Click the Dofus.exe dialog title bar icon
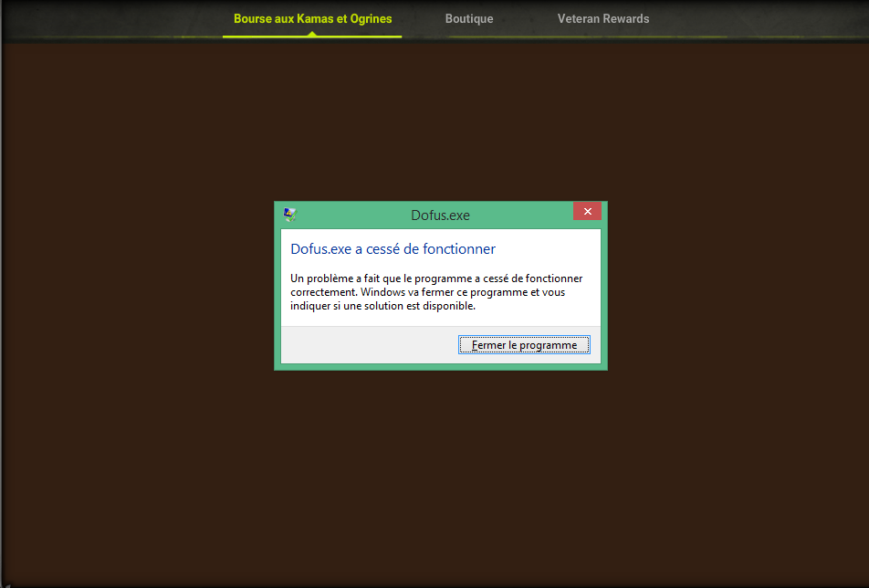 point(290,215)
